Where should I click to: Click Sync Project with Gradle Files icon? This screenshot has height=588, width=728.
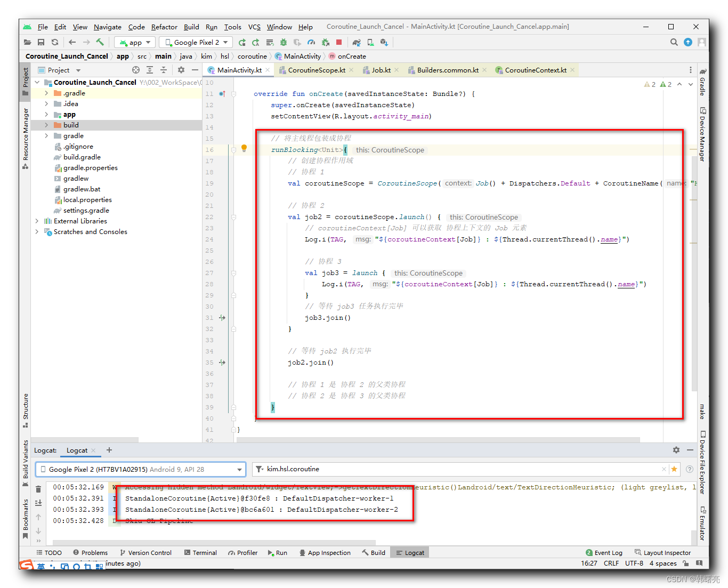357,42
